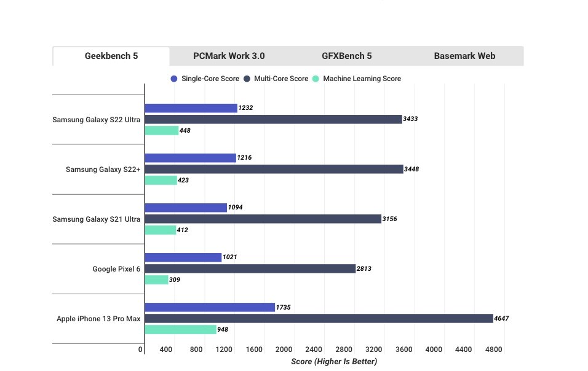Select the GFXBench 5 tab
Image resolution: width=588 pixels, height=371 pixels.
346,56
